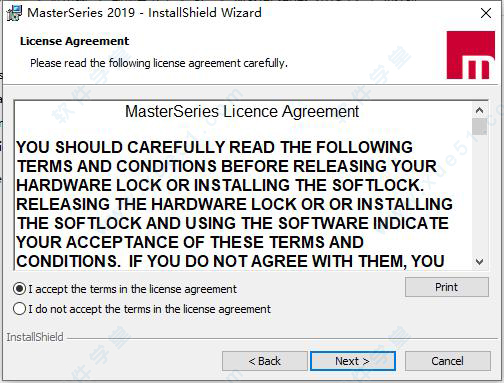
Task: Click the installer icon in the title bar
Action: [x=14, y=13]
